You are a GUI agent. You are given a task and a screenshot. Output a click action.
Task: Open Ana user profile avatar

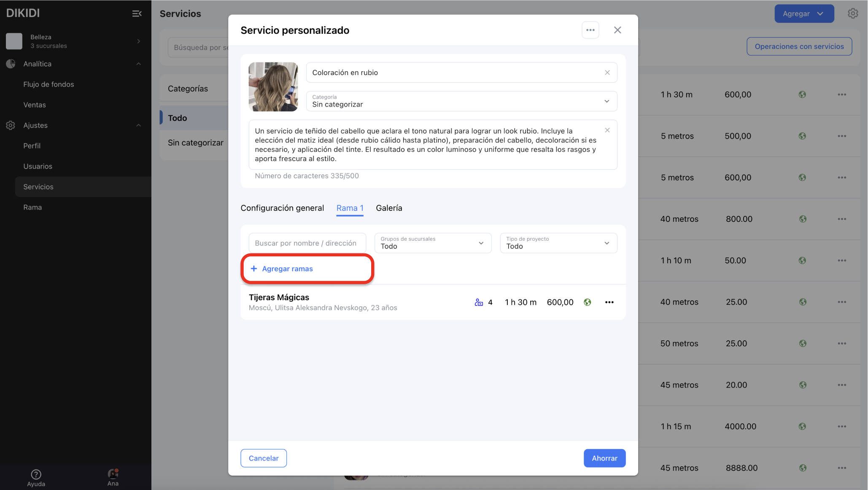tap(113, 474)
